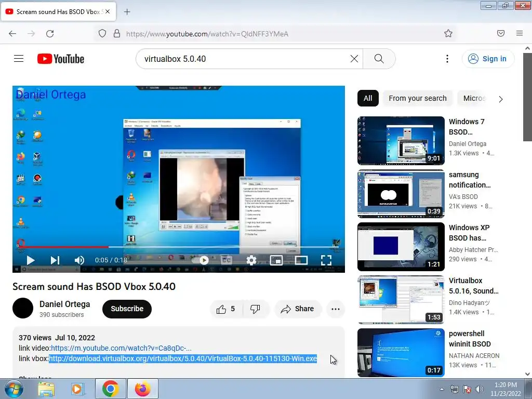Reload the page in Firefox
The height and width of the screenshot is (399, 532).
tap(50, 33)
